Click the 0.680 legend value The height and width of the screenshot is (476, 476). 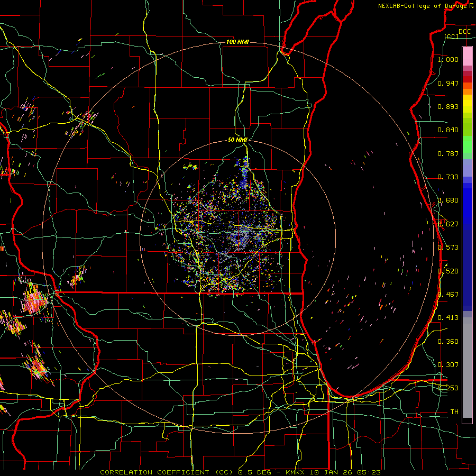448,200
